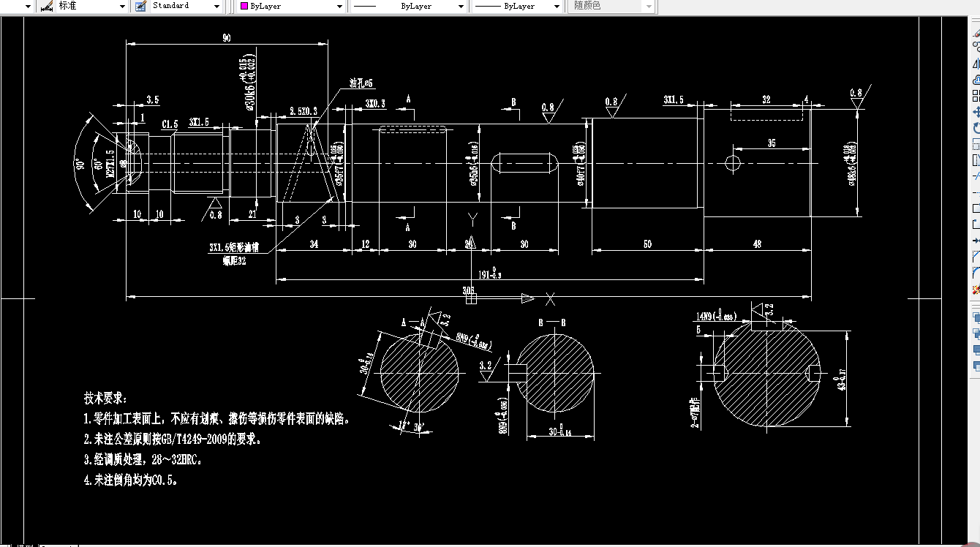This screenshot has height=547, width=980.
Task: Select the Join tool
Action: click(976, 241)
